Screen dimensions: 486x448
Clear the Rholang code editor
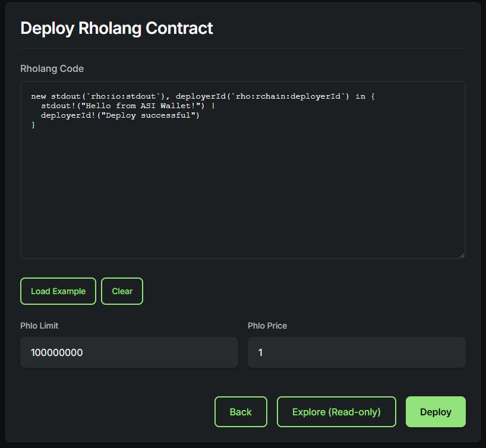coord(122,291)
